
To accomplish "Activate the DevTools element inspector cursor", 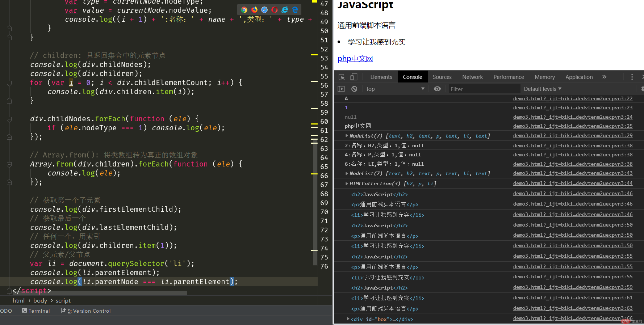I will click(x=342, y=77).
